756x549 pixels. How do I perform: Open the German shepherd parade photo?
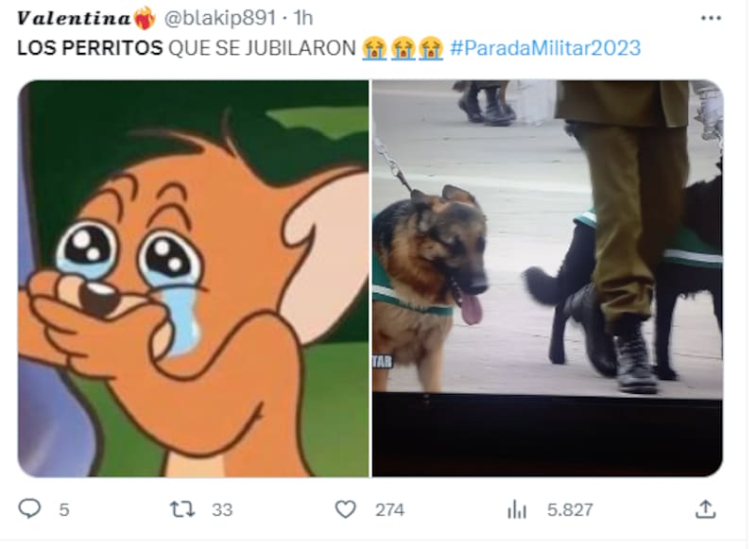tap(547, 279)
